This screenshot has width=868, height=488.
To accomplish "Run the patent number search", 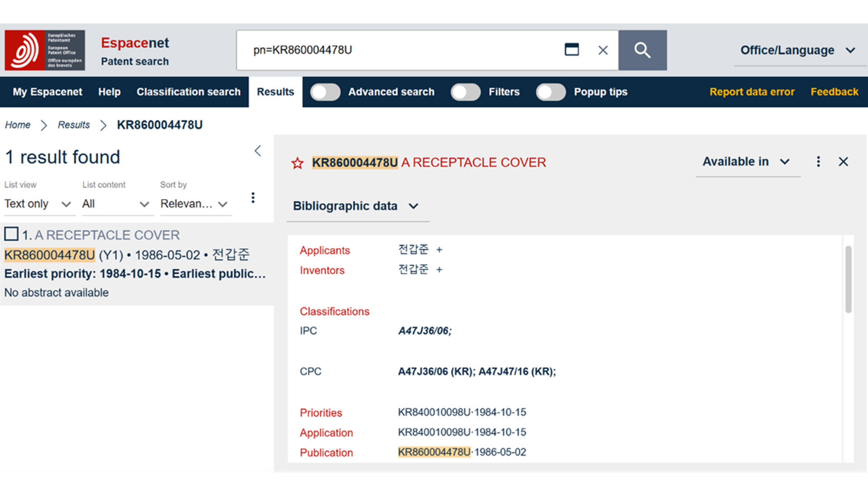I will [x=642, y=50].
